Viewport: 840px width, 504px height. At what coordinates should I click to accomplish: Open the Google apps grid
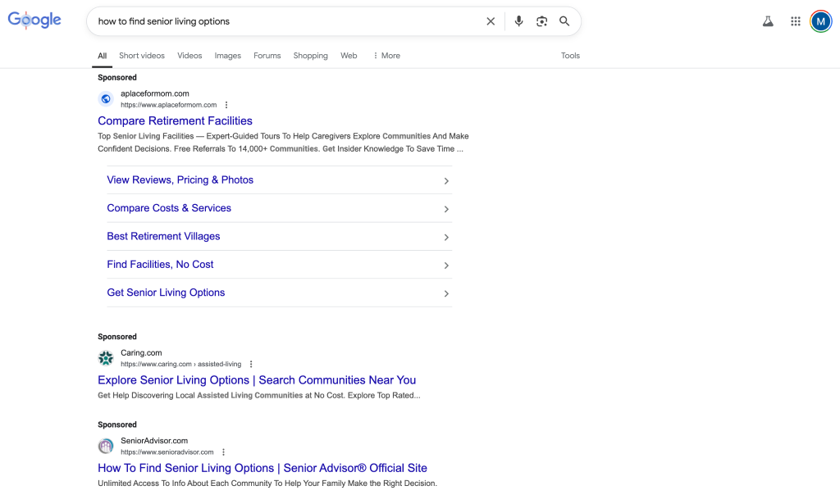click(x=795, y=21)
